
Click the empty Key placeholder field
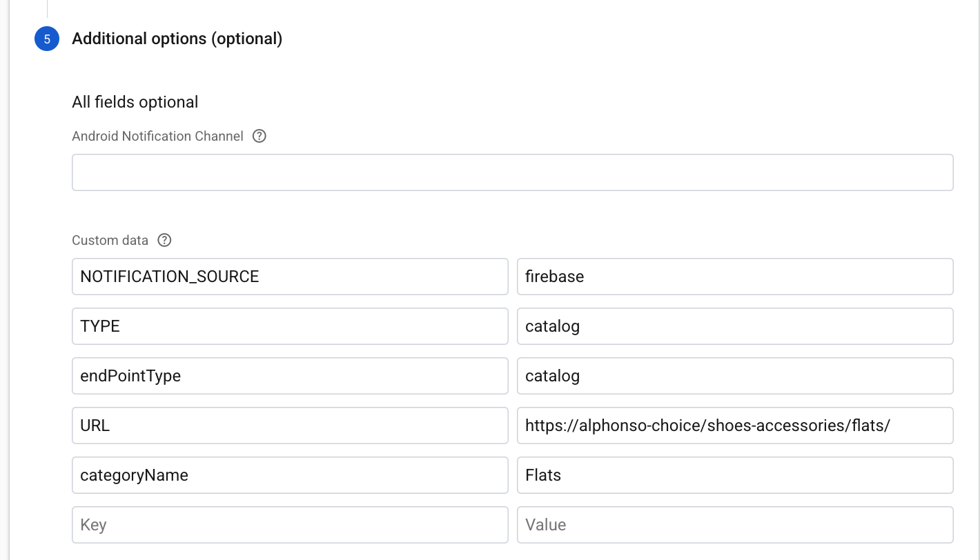tap(290, 525)
